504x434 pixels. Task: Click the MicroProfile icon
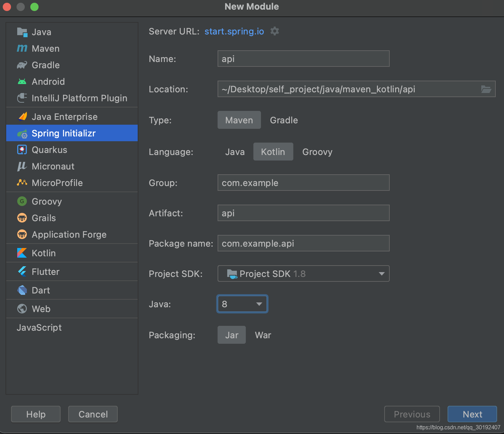pos(22,183)
